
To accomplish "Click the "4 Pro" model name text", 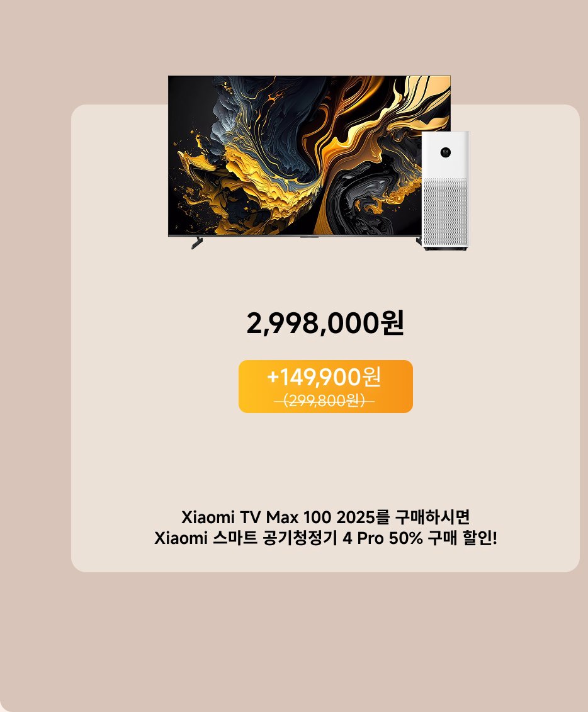I will coord(363,538).
